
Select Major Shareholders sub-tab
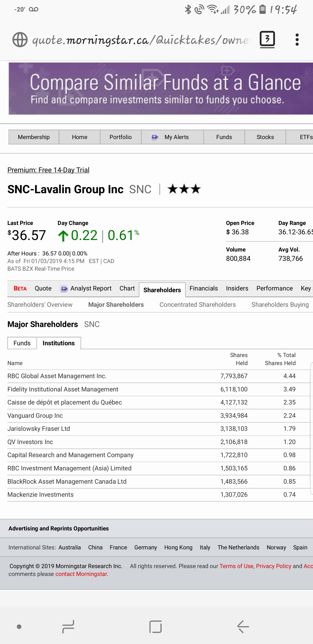116,305
